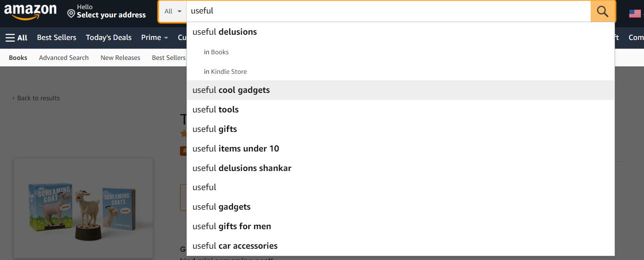Expand the Prime dropdown menu
The width and height of the screenshot is (644, 260).
[154, 38]
